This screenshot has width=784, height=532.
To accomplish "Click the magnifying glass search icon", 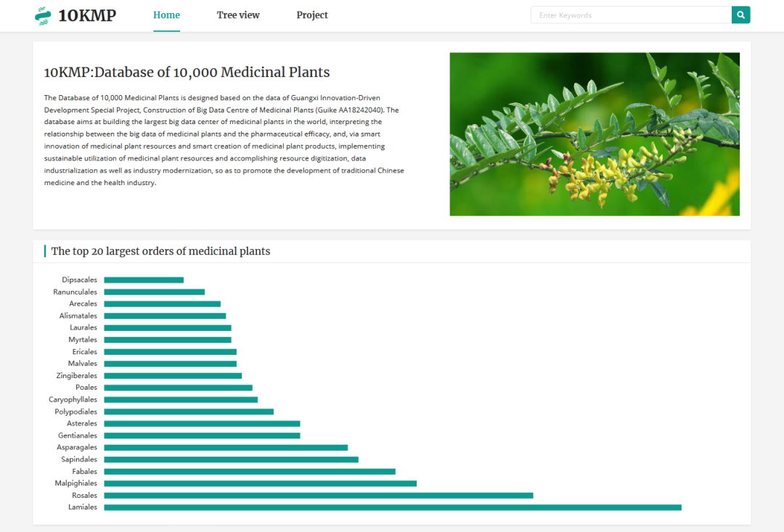I will point(740,15).
